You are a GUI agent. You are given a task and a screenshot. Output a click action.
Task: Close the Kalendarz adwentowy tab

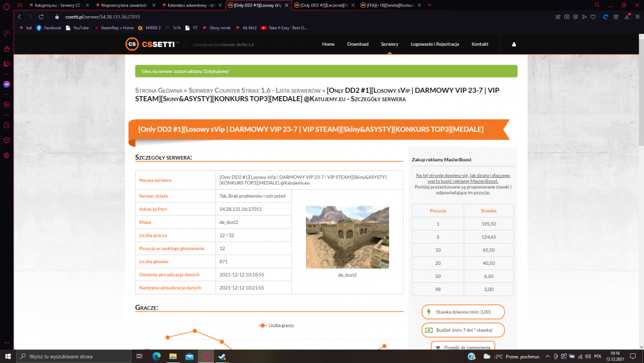[x=220, y=5]
